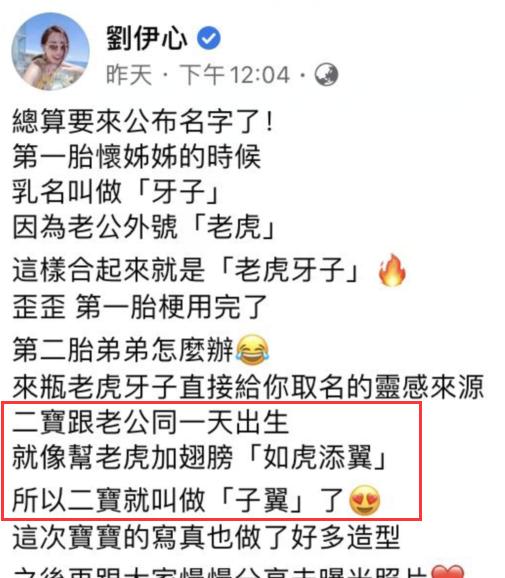
Task: Click the line 乳名叫做「牙子」
Action: point(116,192)
